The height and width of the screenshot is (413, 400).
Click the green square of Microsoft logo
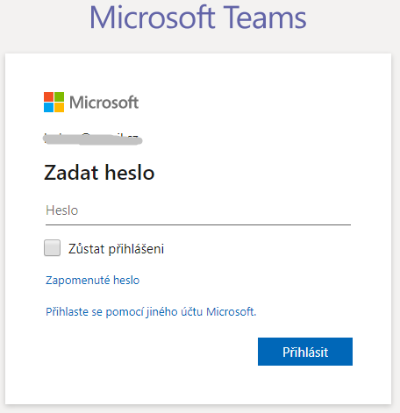click(x=59, y=97)
